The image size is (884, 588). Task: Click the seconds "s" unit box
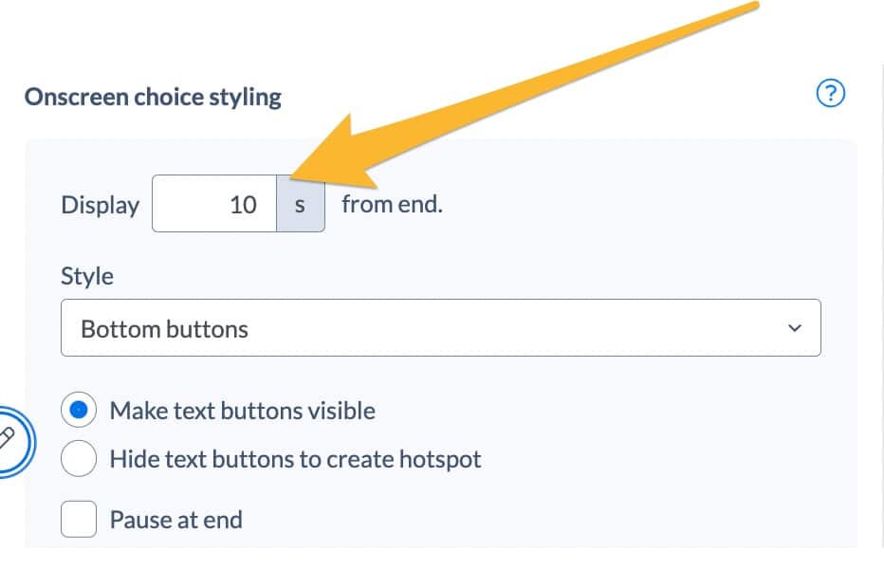301,204
